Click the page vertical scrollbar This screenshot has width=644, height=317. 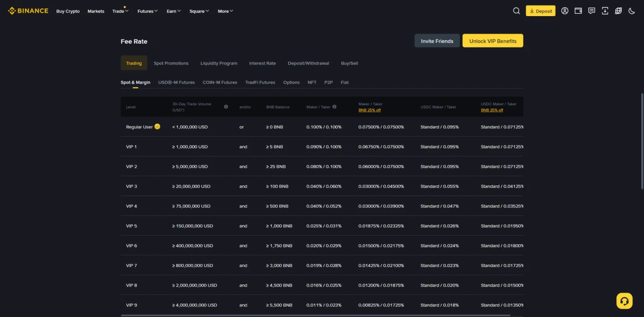click(x=642, y=140)
